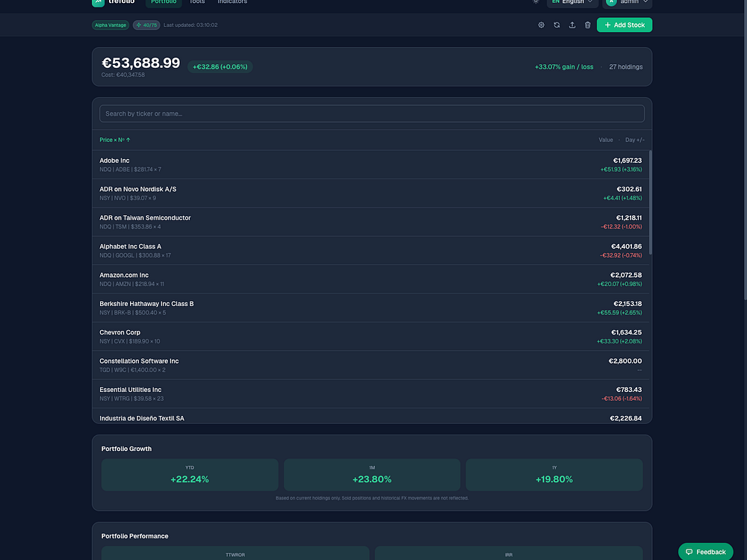The width and height of the screenshot is (747, 560).
Task: Select the Essential Utilities Inc row
Action: coord(371,393)
